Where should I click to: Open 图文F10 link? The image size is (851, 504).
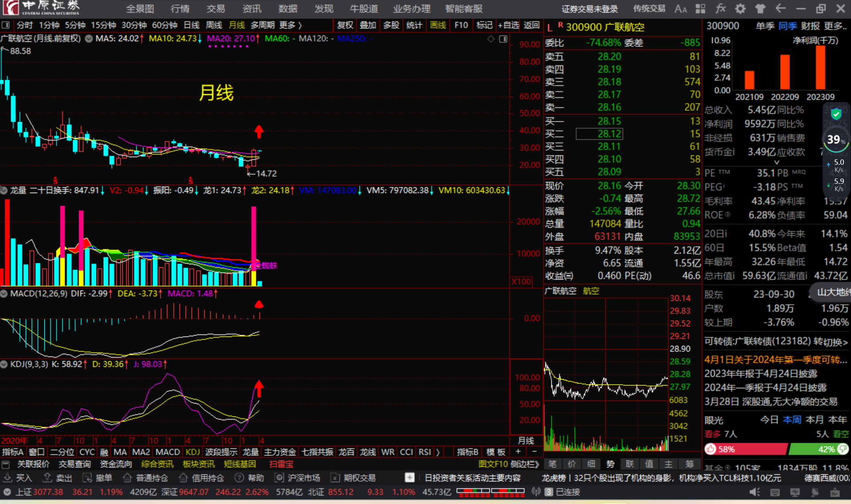[493, 464]
